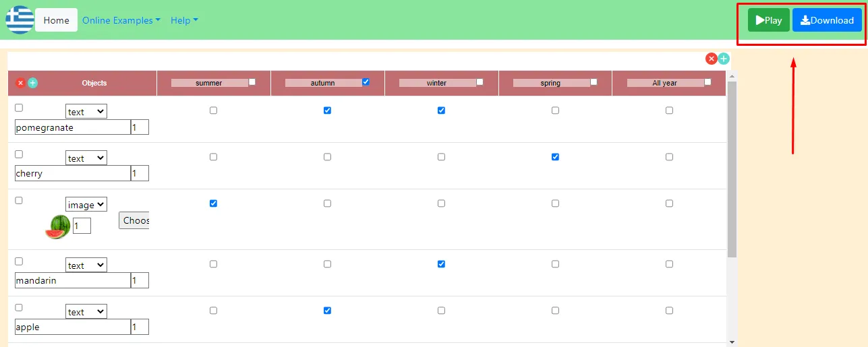
Task: Enable the summer column header checkbox
Action: coord(252,82)
